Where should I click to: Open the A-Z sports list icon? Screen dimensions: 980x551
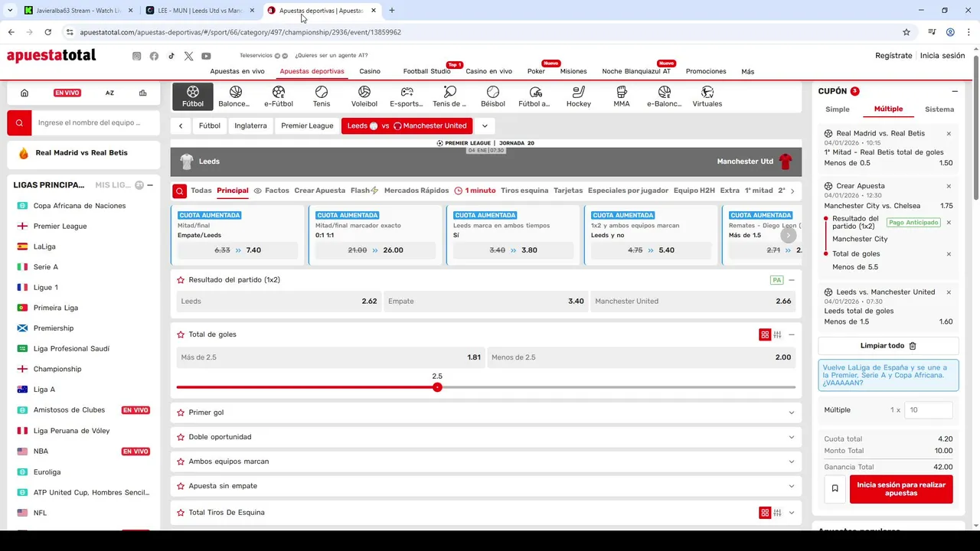pos(109,93)
